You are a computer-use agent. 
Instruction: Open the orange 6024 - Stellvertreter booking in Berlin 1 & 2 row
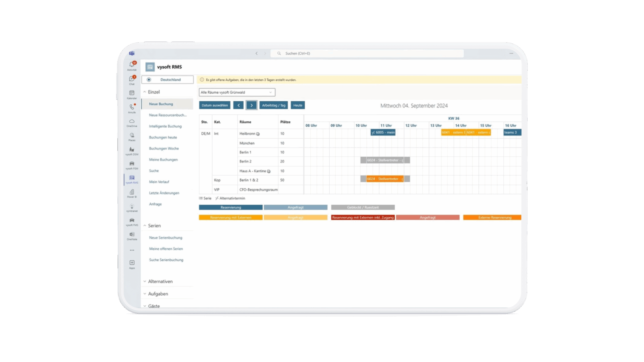(x=385, y=179)
